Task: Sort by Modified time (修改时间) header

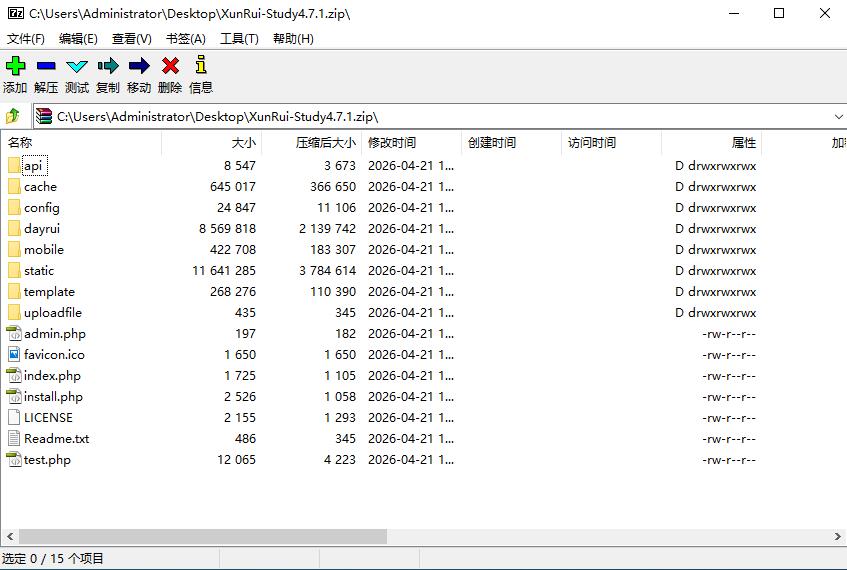Action: [x=411, y=143]
